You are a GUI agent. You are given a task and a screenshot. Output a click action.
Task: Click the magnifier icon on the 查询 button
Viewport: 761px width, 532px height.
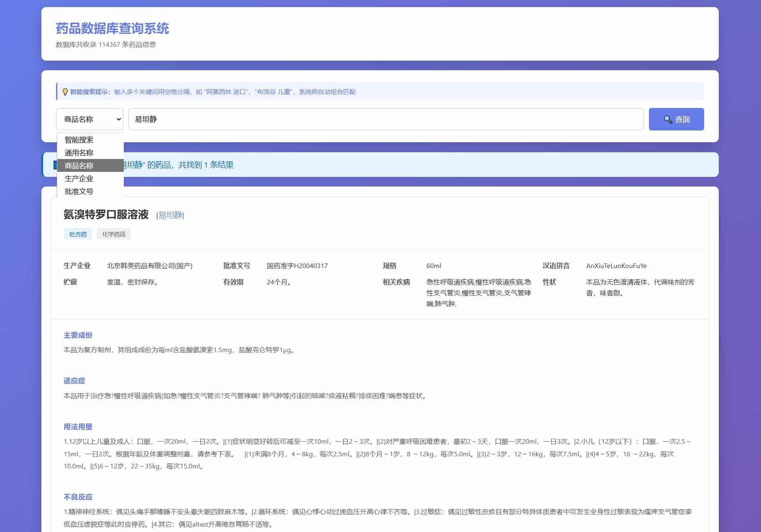tap(668, 119)
